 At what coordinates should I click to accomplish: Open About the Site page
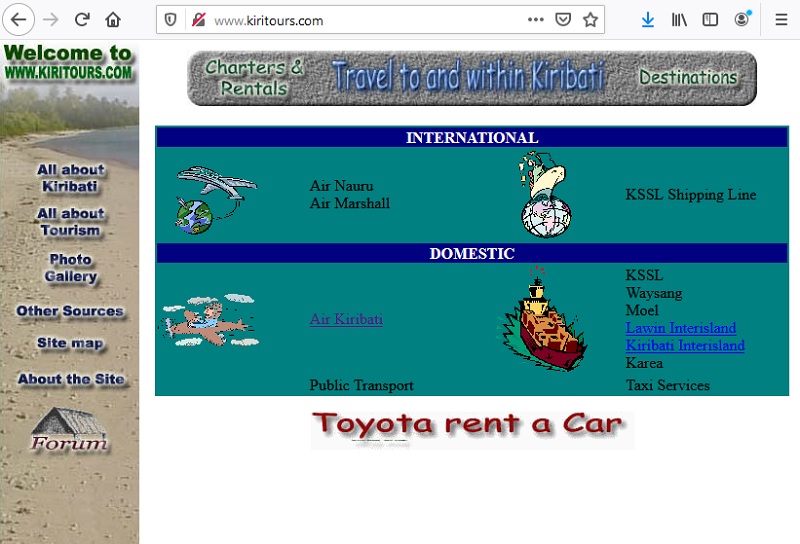[71, 379]
